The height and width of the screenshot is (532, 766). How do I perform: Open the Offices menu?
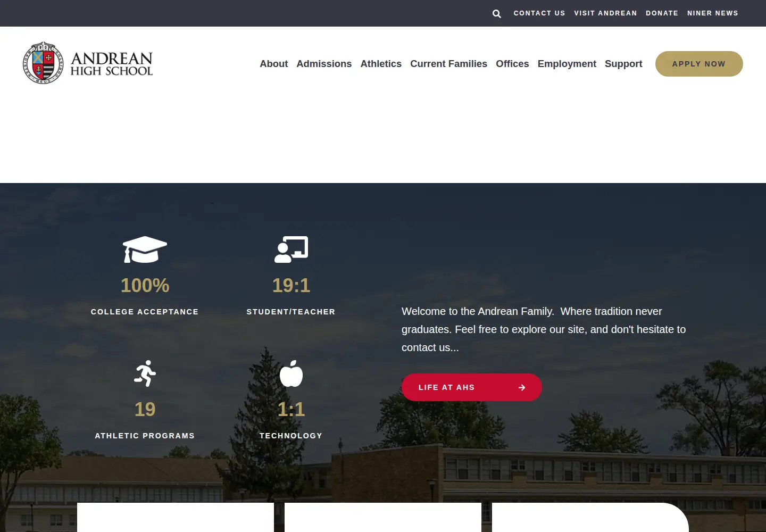coord(512,64)
